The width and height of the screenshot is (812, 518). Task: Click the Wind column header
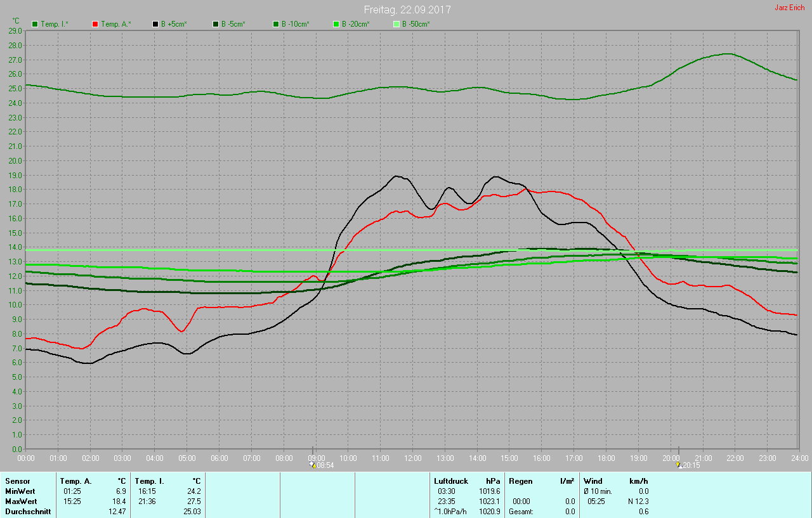tap(593, 481)
